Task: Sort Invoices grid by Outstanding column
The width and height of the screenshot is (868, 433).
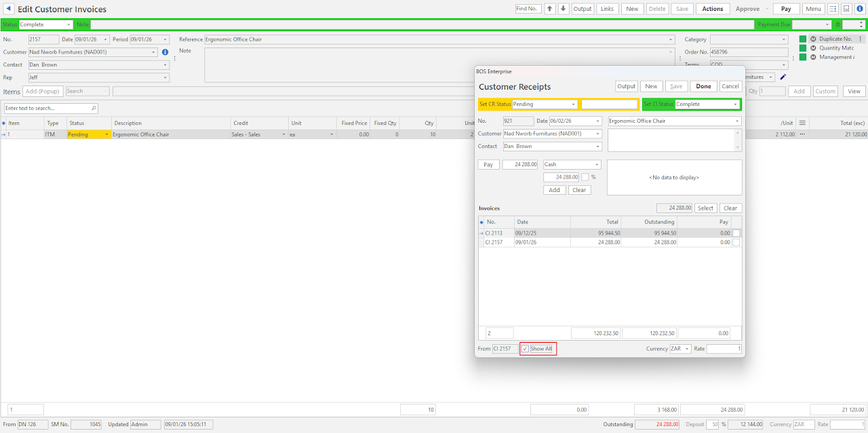Action: (649, 222)
